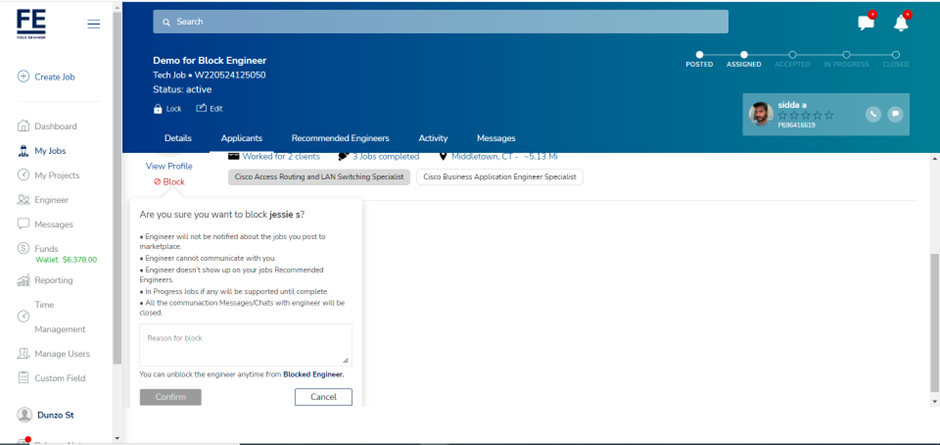940x445 pixels.
Task: Click the Wallet: $6,378.00 balance text
Action: 66,260
